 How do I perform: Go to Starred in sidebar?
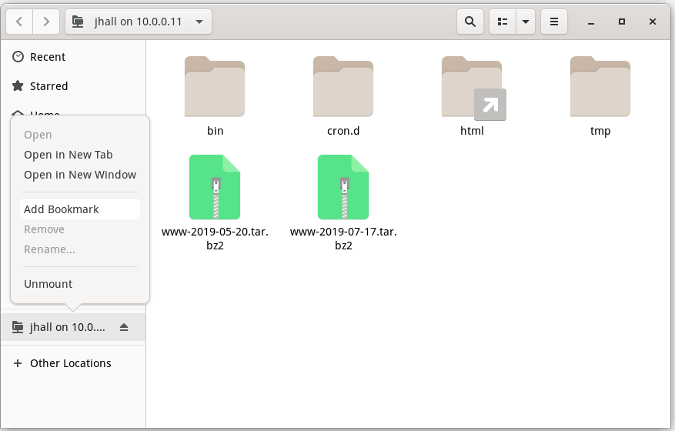click(48, 86)
